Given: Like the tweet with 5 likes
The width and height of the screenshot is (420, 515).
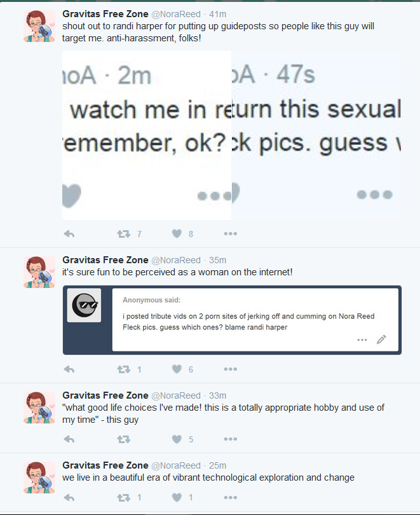Looking at the screenshot, I should point(177,439).
